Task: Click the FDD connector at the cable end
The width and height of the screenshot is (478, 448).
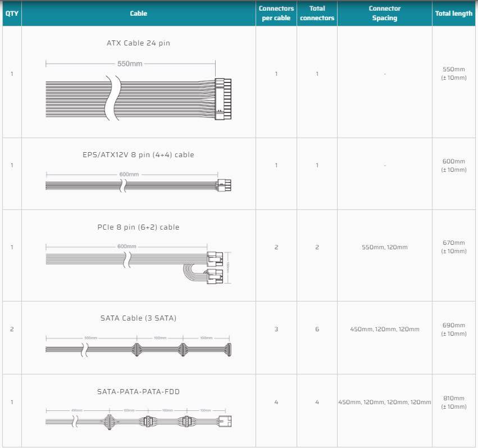Action: pyautogui.click(x=224, y=421)
